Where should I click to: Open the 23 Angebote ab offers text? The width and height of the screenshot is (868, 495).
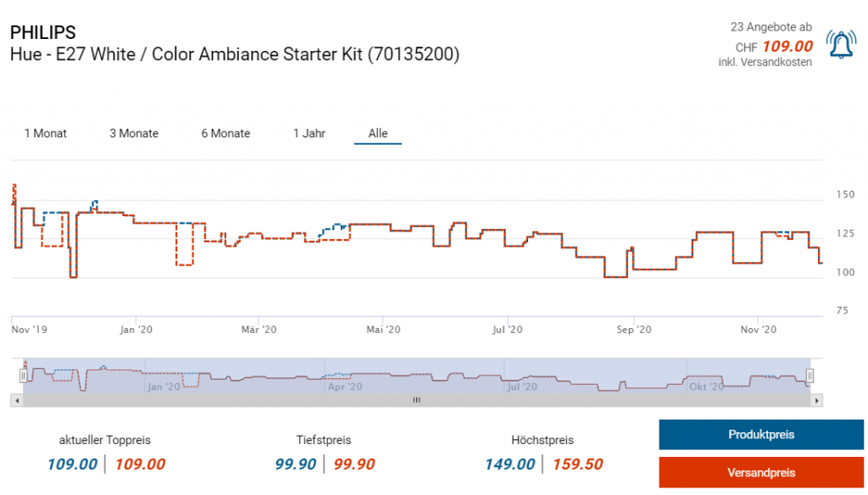pos(771,27)
